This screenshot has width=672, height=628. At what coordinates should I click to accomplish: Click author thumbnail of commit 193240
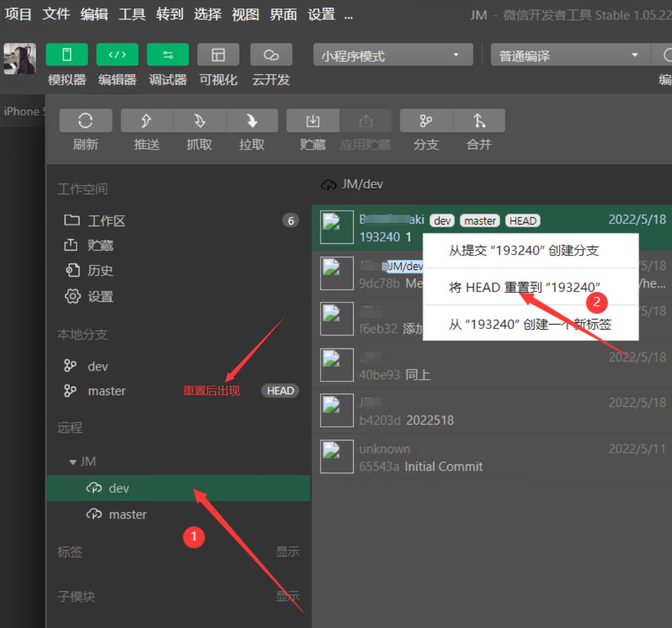pyautogui.click(x=337, y=227)
